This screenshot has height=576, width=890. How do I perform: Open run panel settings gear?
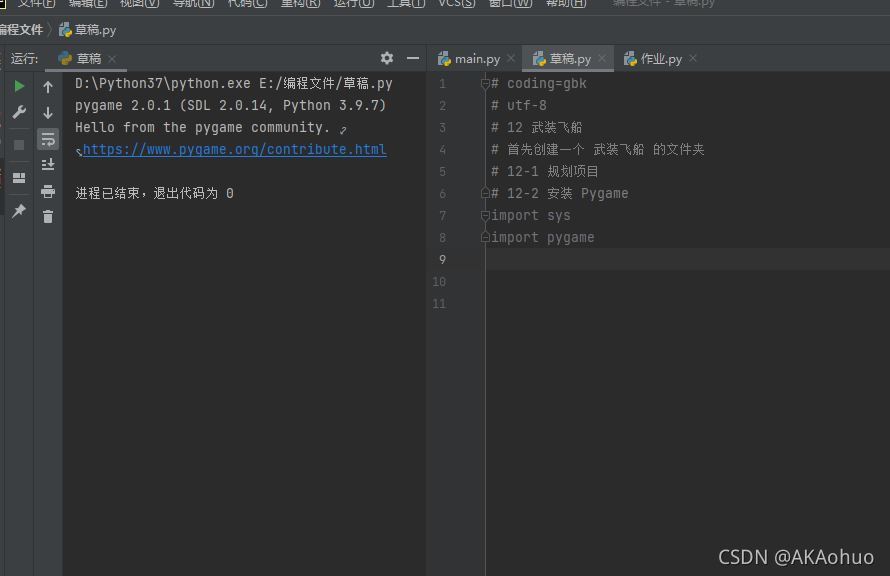[x=387, y=58]
